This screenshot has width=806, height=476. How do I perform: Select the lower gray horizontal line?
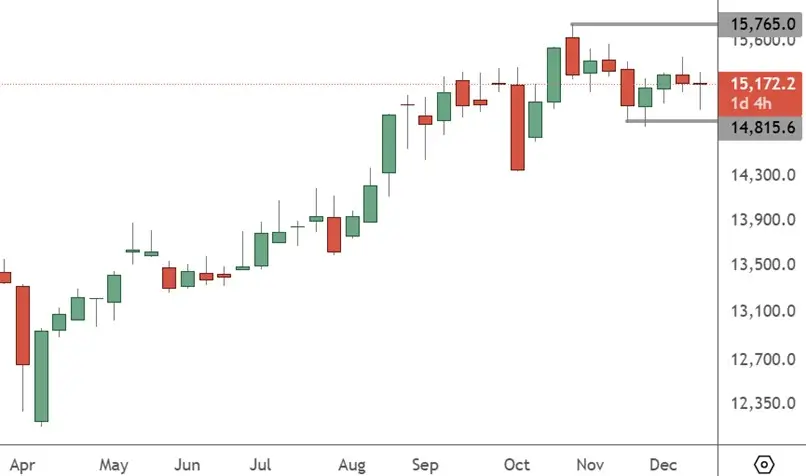coord(672,121)
